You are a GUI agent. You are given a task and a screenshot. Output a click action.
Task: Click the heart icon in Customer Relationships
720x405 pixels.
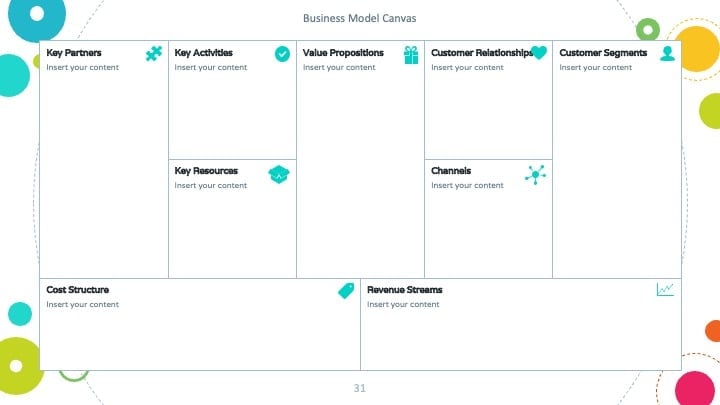point(539,53)
